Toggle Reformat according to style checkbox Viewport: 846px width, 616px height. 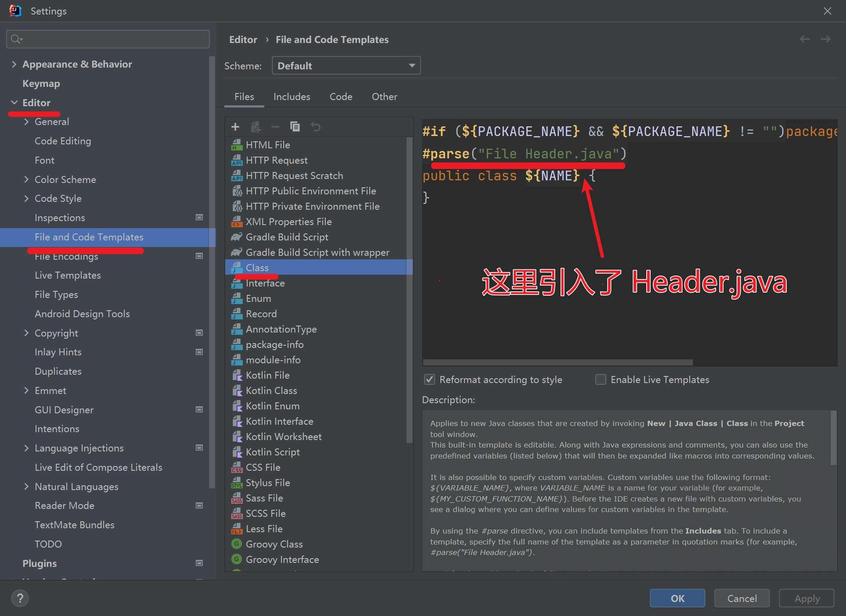[x=429, y=380]
